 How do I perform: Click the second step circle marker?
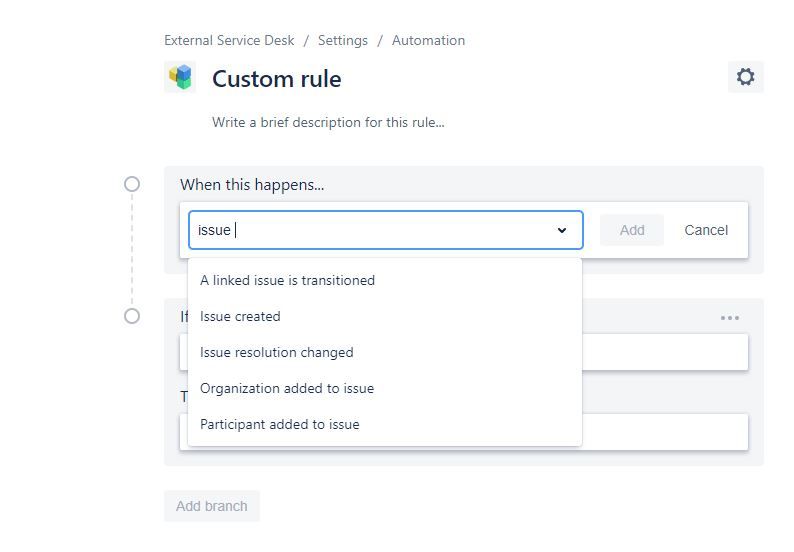pyautogui.click(x=132, y=316)
